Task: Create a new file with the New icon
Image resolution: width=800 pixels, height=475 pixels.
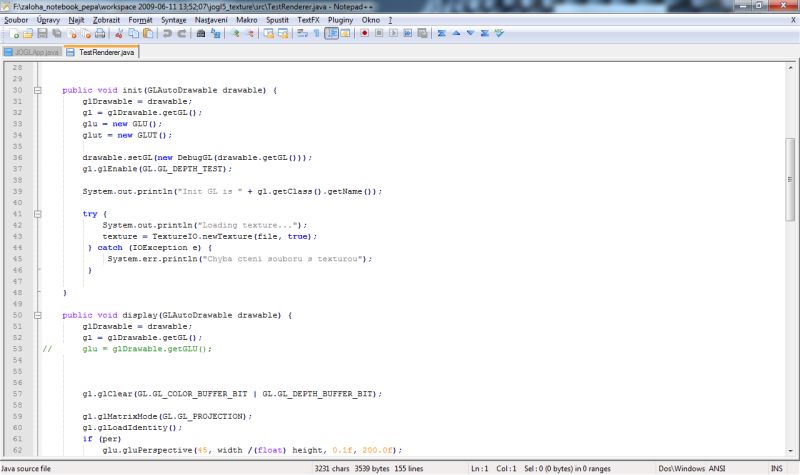Action: [14, 33]
